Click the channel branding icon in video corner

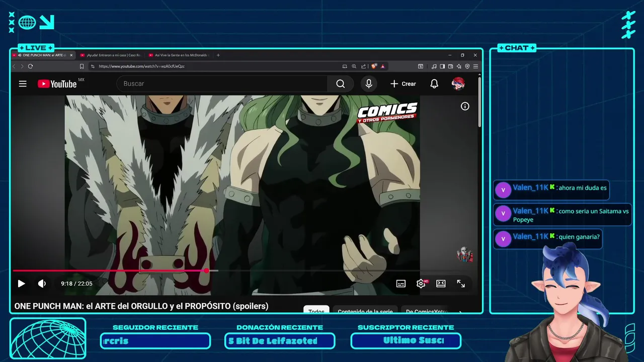464,254
